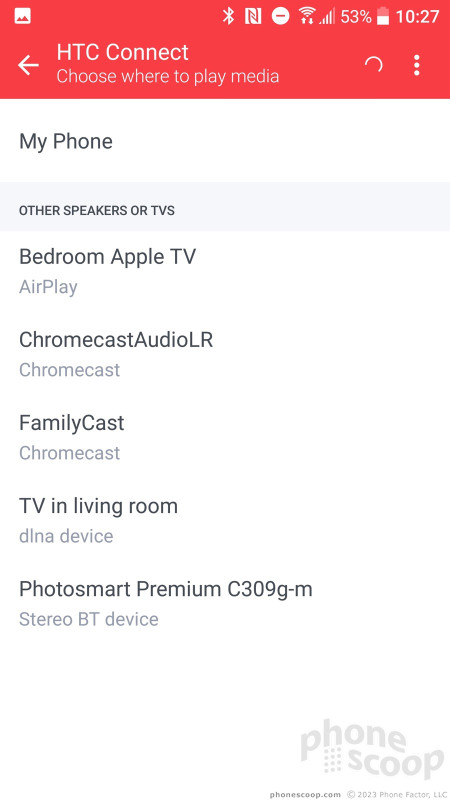This screenshot has width=450, height=800.
Task: Tap the back arrow in HTC Connect header
Action: click(x=28, y=65)
